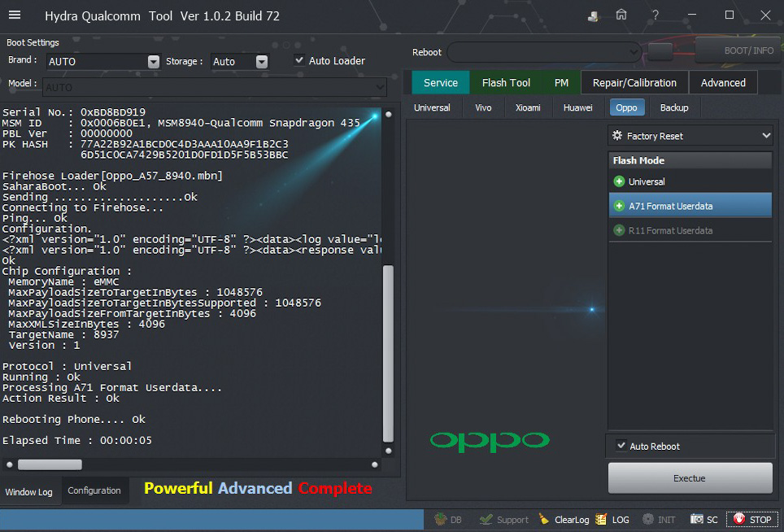Image resolution: width=784 pixels, height=532 pixels.
Task: Switch to the Service tab
Action: point(441,82)
